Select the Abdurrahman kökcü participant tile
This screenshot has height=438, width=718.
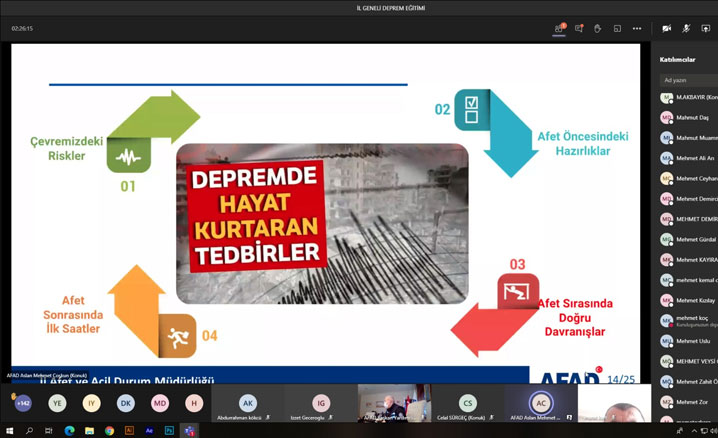point(247,404)
